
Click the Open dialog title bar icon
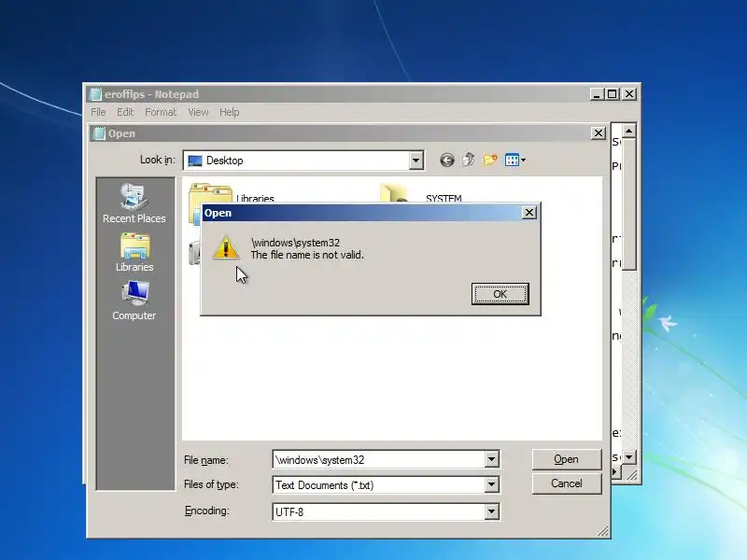click(x=99, y=133)
